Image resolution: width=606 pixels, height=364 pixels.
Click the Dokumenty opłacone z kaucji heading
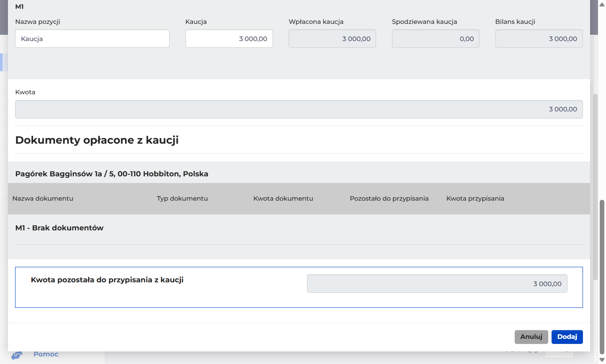(97, 140)
